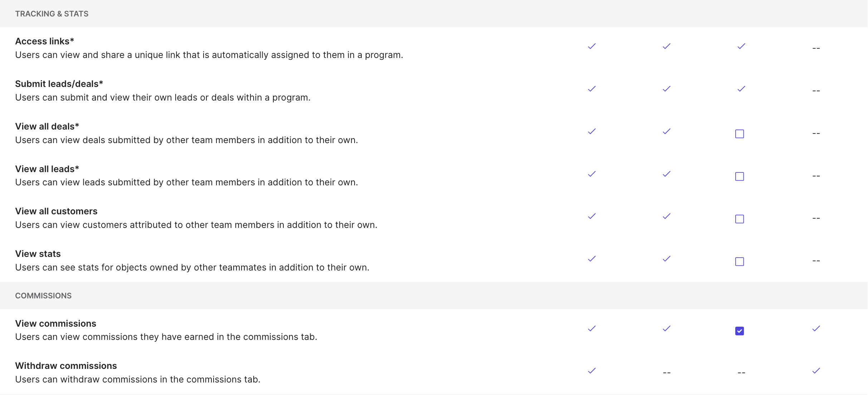Image resolution: width=868 pixels, height=395 pixels.
Task: Click the COMMISSIONS section header
Action: coord(43,296)
